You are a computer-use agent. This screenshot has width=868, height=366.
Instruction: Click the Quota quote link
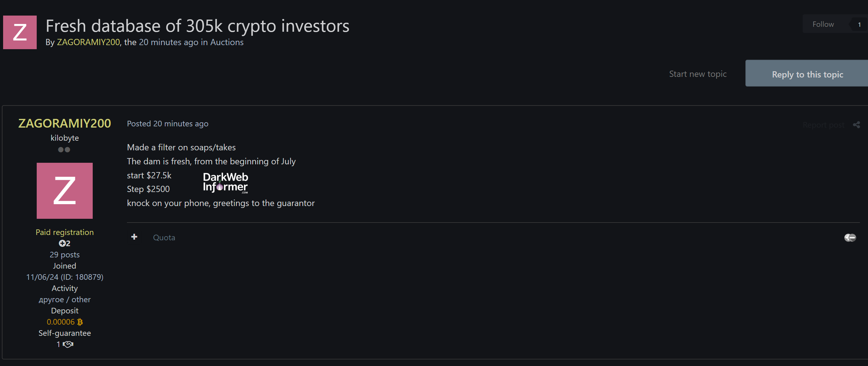(164, 237)
